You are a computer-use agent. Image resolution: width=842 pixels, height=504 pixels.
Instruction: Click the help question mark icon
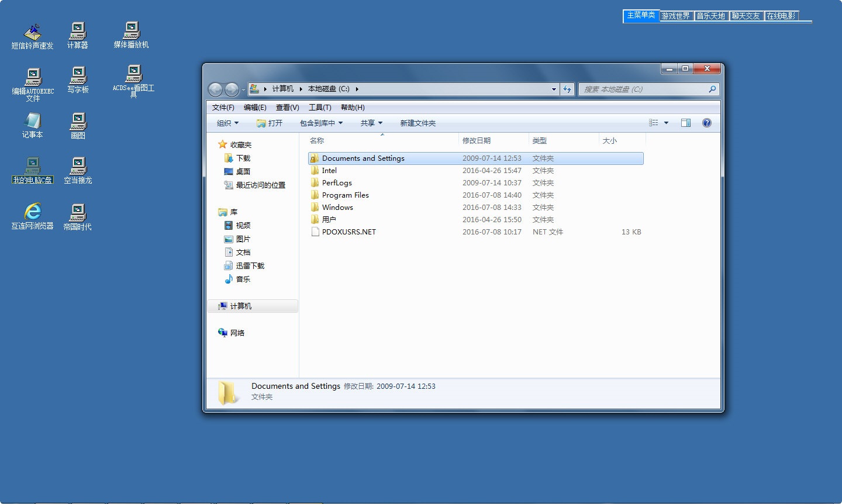tap(706, 123)
